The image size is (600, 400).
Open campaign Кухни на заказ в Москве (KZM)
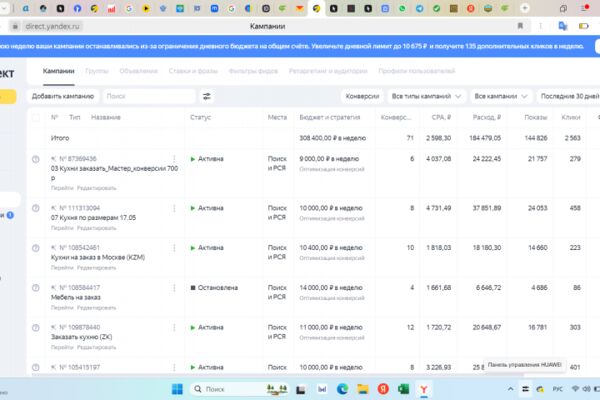tap(98, 258)
